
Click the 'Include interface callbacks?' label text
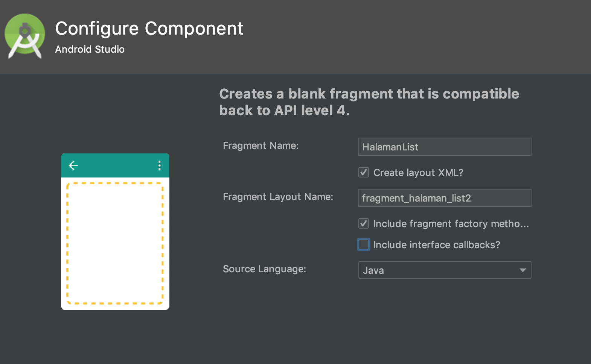click(437, 245)
